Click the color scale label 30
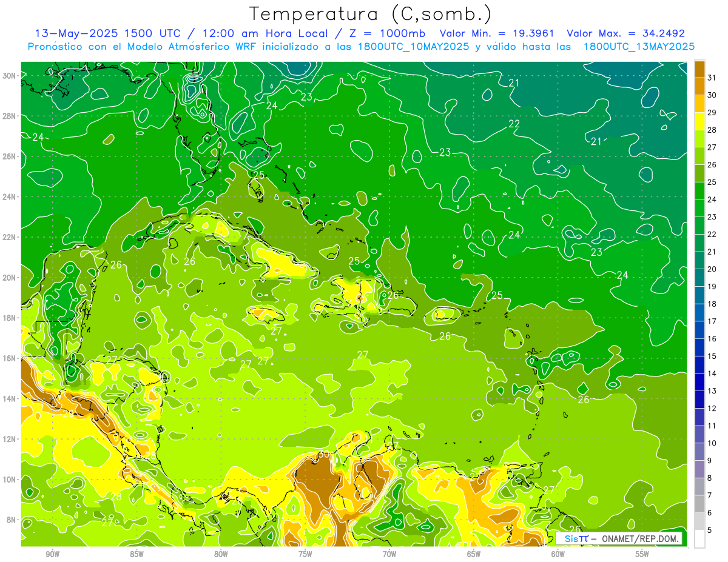728x562 pixels. pyautogui.click(x=712, y=95)
